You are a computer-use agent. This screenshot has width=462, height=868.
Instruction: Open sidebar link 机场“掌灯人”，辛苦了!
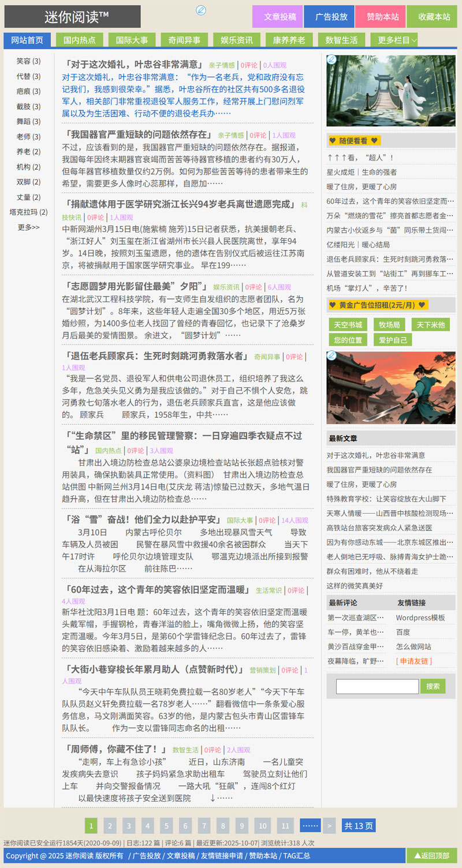click(x=367, y=287)
